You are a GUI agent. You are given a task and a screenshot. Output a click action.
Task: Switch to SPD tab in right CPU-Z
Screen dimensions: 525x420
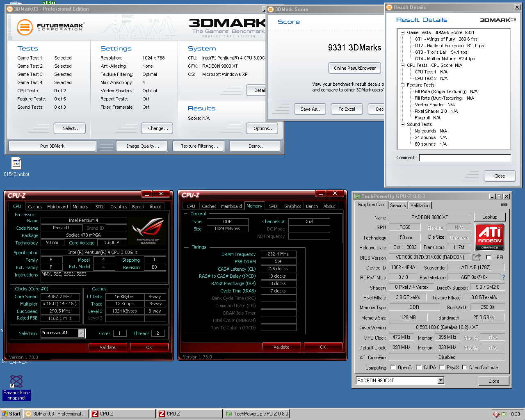point(273,206)
